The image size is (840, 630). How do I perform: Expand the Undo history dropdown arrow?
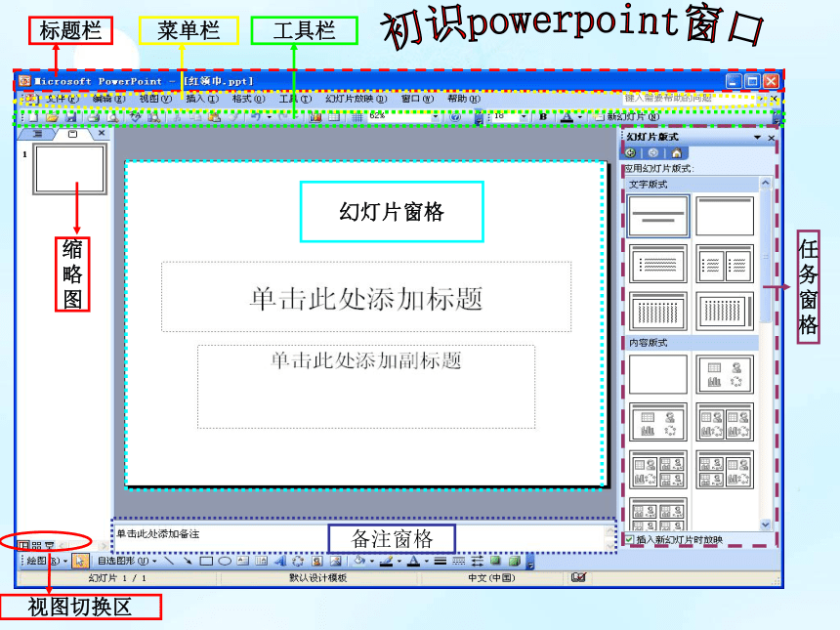(269, 117)
